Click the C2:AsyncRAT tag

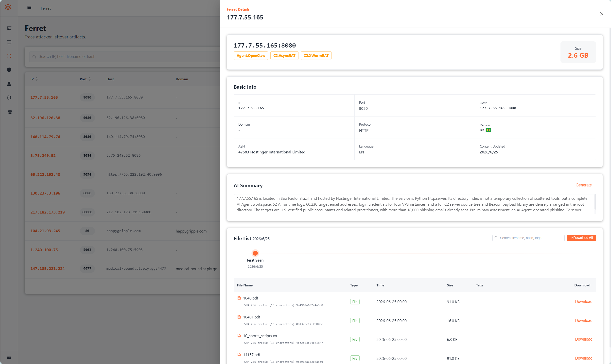pos(284,56)
